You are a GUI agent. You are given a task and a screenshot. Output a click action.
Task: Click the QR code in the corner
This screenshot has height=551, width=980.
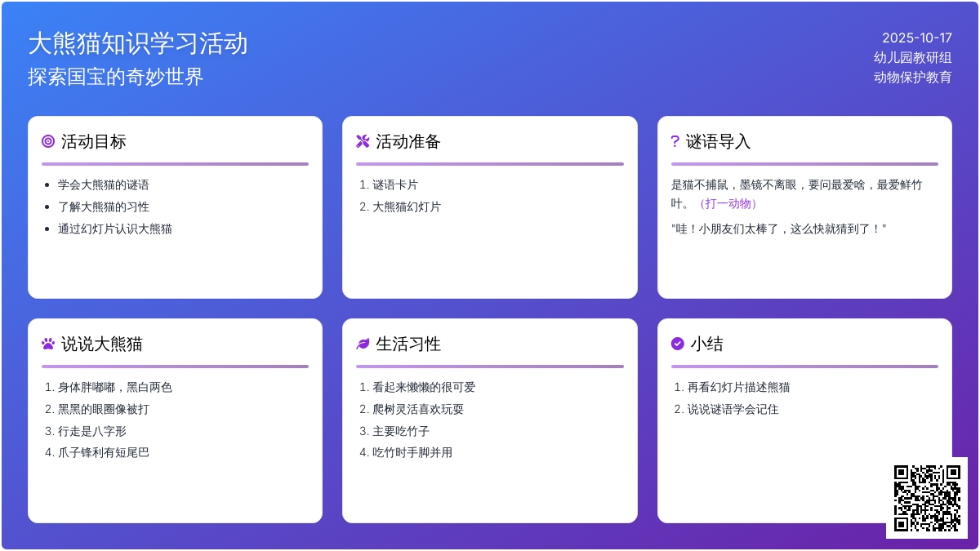(x=926, y=497)
